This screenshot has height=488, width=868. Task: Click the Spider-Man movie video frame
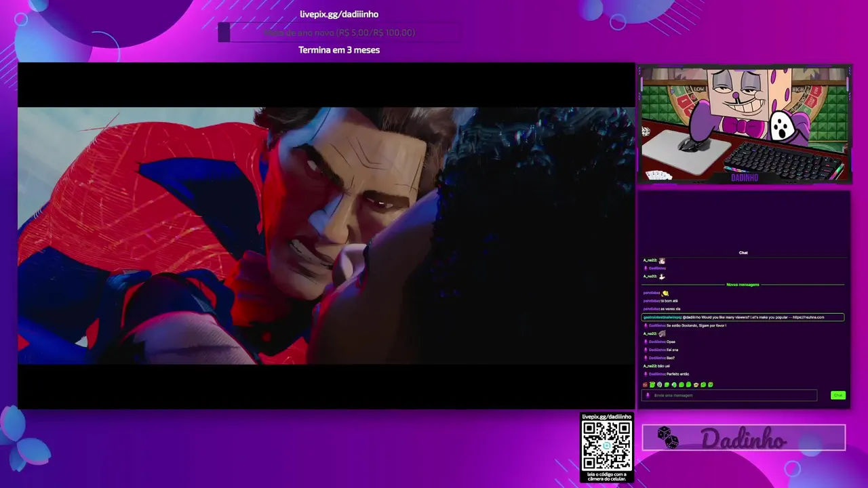pyautogui.click(x=325, y=236)
